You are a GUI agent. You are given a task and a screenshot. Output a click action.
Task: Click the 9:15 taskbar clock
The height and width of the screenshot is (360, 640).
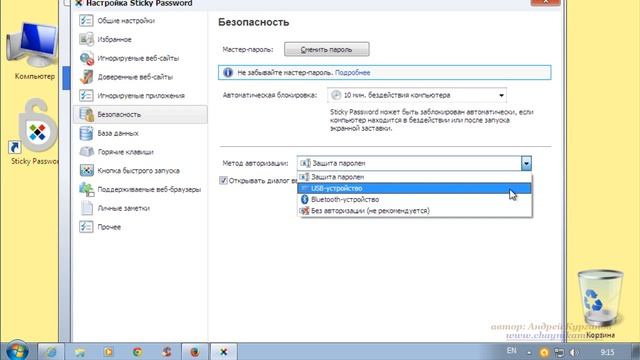[607, 352]
